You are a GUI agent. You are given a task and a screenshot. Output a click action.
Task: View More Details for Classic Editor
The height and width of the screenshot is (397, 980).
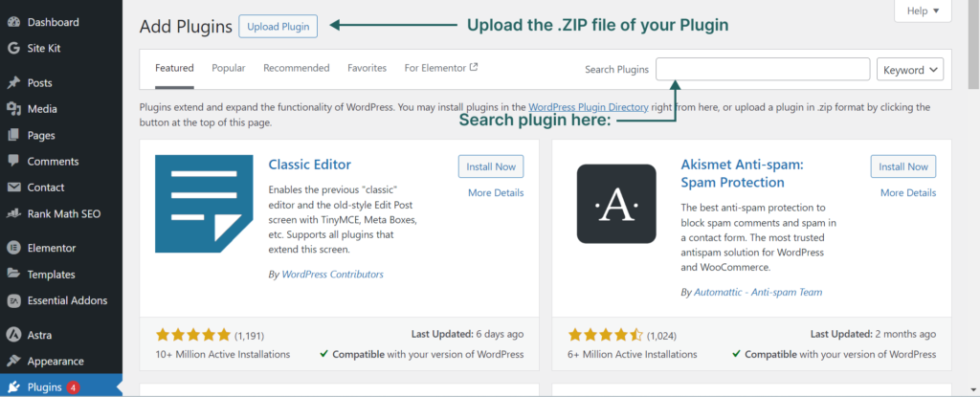496,192
